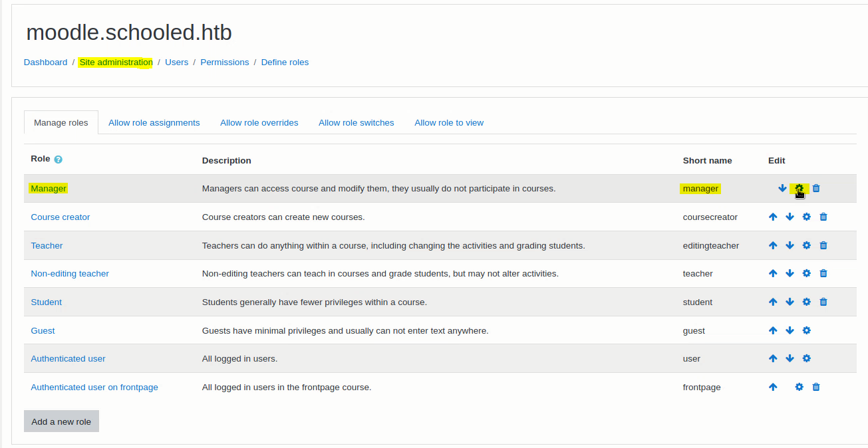Move the Course creator role up
Image resolution: width=868 pixels, height=448 pixels.
click(773, 217)
